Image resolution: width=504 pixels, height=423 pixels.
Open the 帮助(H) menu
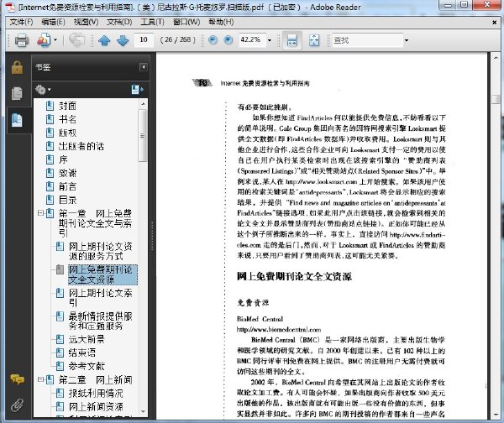pyautogui.click(x=221, y=22)
